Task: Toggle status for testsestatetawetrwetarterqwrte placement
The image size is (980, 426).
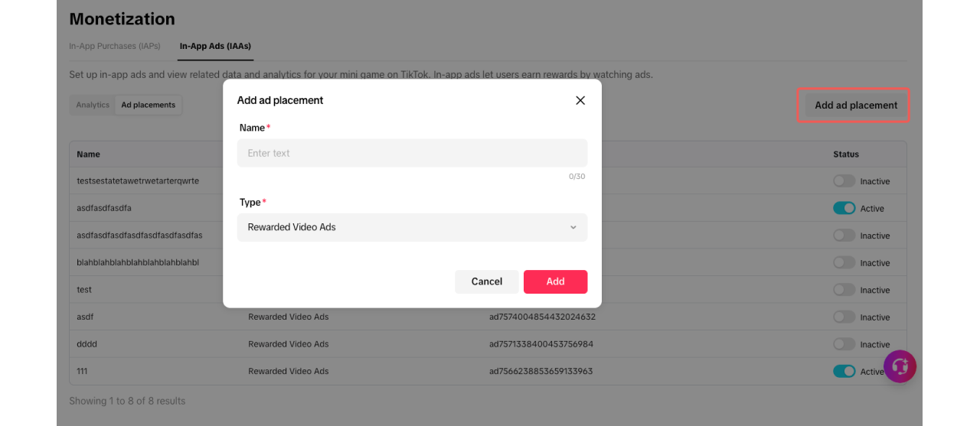Action: [844, 181]
